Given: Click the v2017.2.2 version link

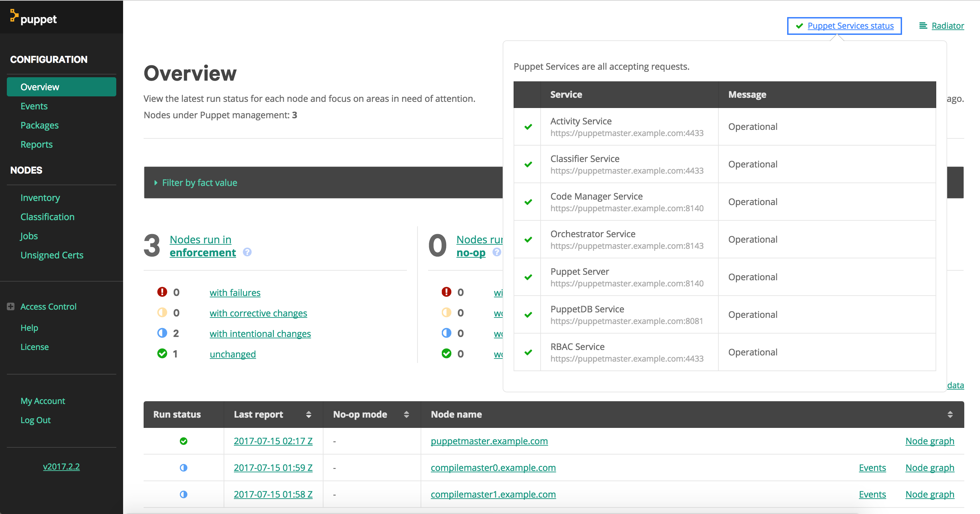Looking at the screenshot, I should point(61,466).
